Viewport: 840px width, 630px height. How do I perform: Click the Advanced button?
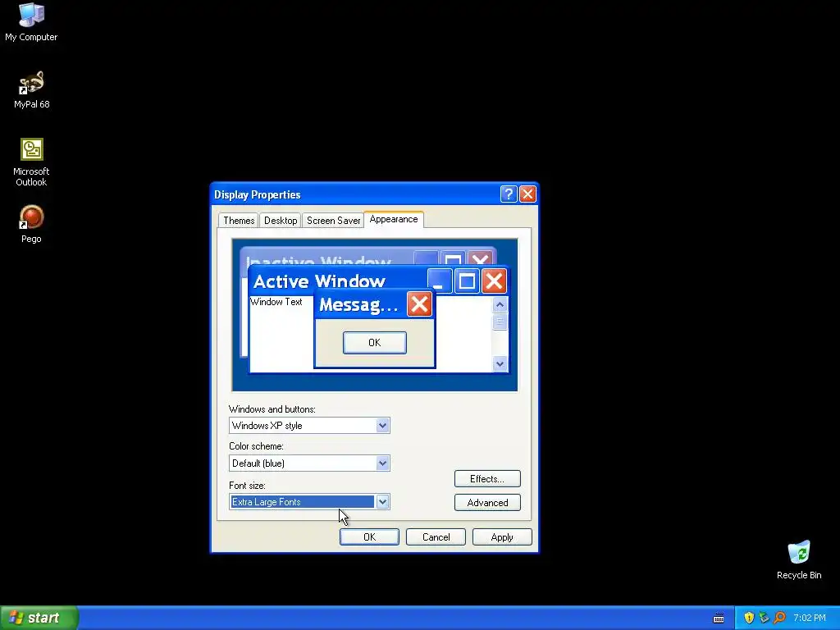tap(487, 503)
